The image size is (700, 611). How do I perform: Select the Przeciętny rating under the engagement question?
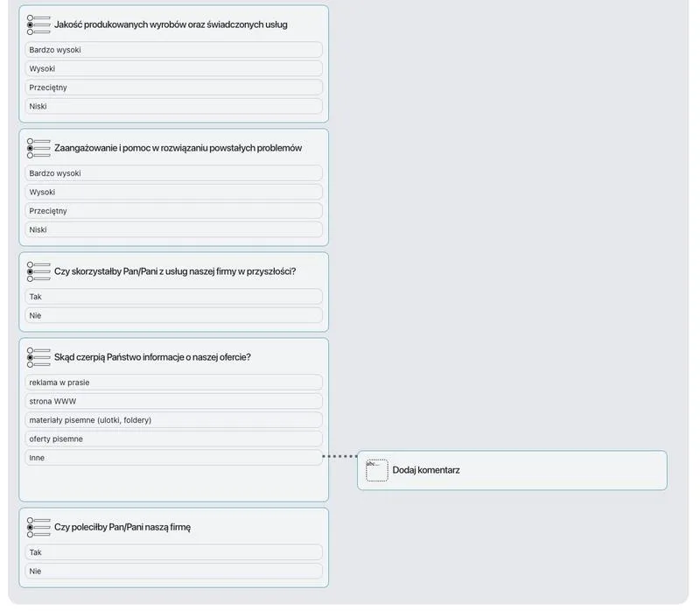click(172, 210)
